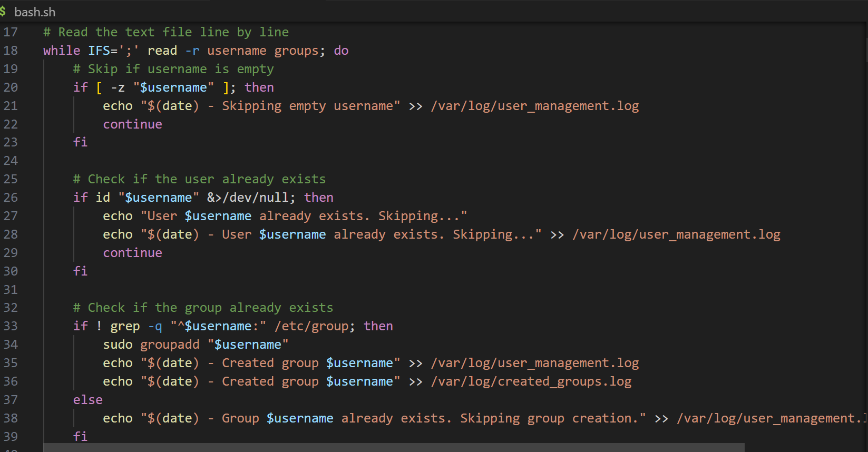Click line number 26 in the gutter
The width and height of the screenshot is (868, 452).
pyautogui.click(x=11, y=198)
